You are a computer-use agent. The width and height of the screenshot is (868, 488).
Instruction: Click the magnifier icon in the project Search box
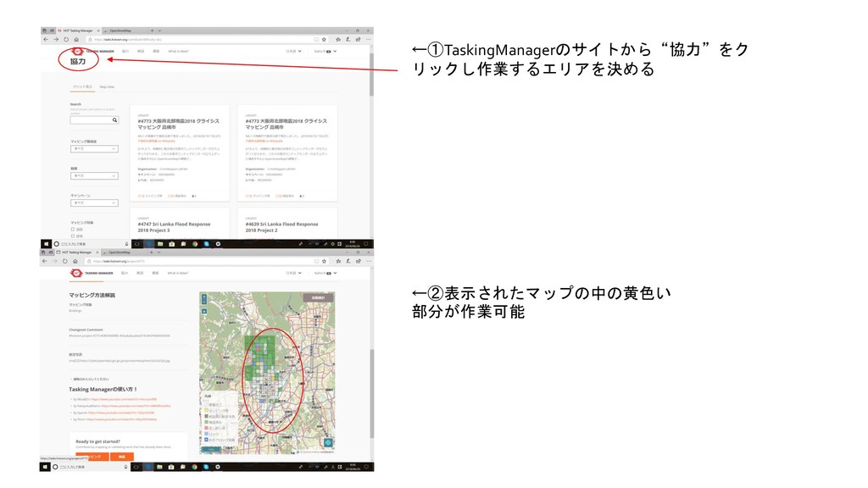point(115,120)
